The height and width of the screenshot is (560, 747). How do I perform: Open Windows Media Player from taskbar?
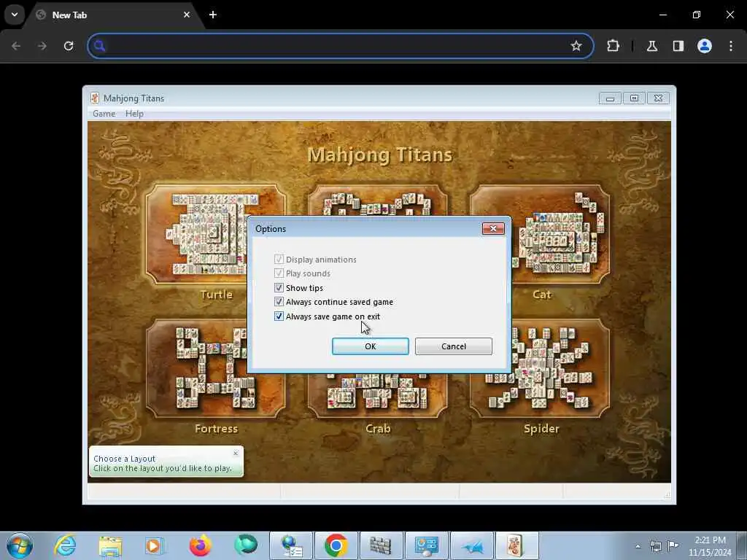[x=155, y=545]
